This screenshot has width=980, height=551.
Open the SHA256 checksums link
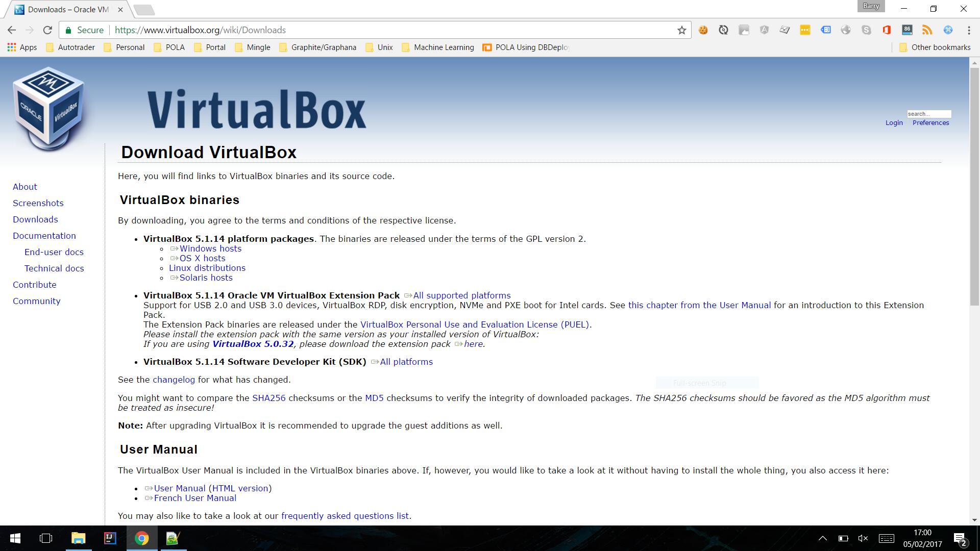pos(269,398)
